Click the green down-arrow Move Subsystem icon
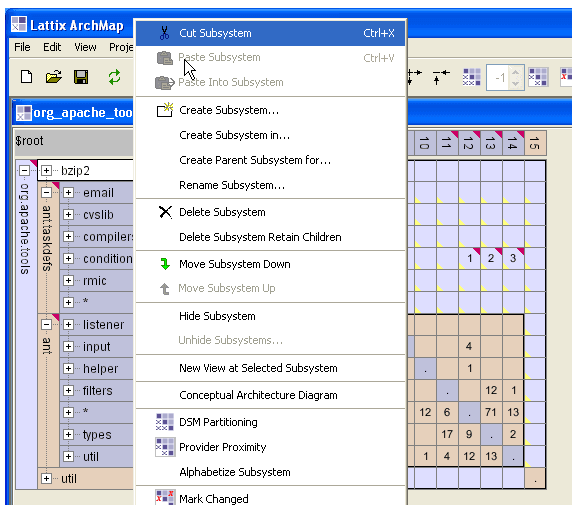 [x=165, y=264]
